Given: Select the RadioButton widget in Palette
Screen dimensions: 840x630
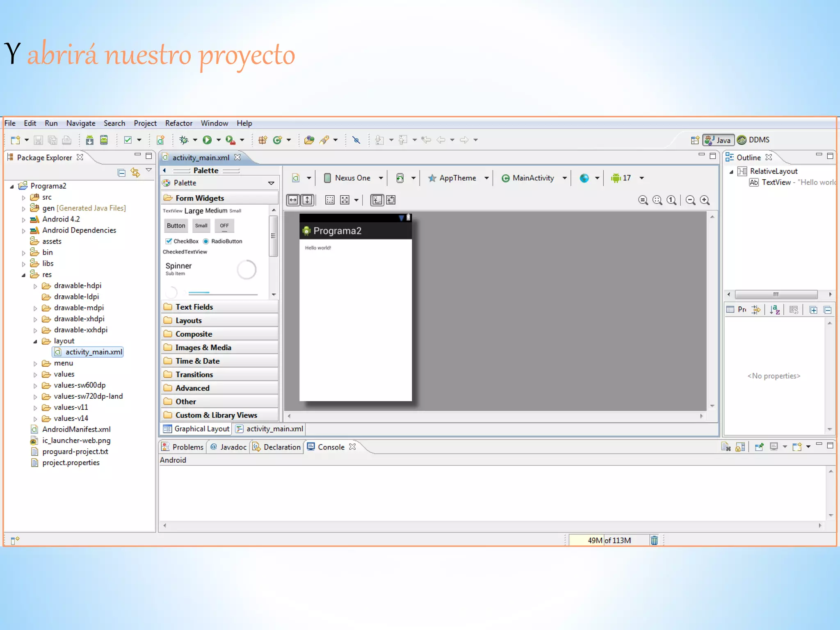Looking at the screenshot, I should tap(223, 241).
